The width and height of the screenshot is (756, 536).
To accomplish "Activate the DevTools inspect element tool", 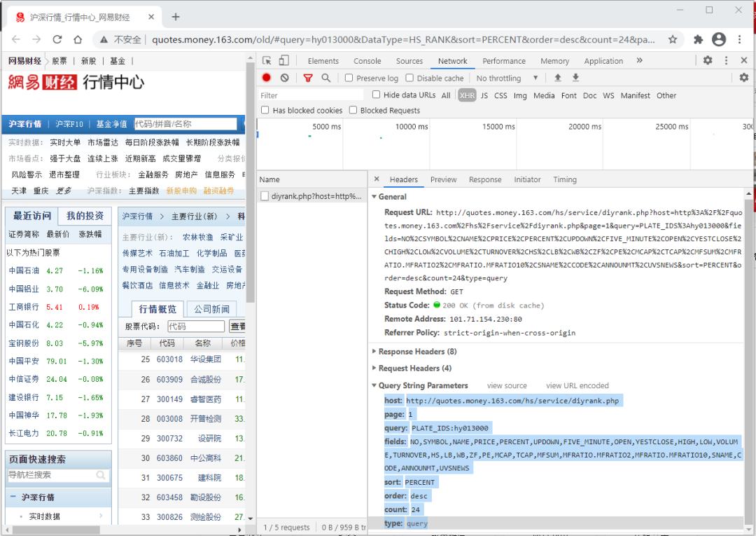I will pos(267,60).
